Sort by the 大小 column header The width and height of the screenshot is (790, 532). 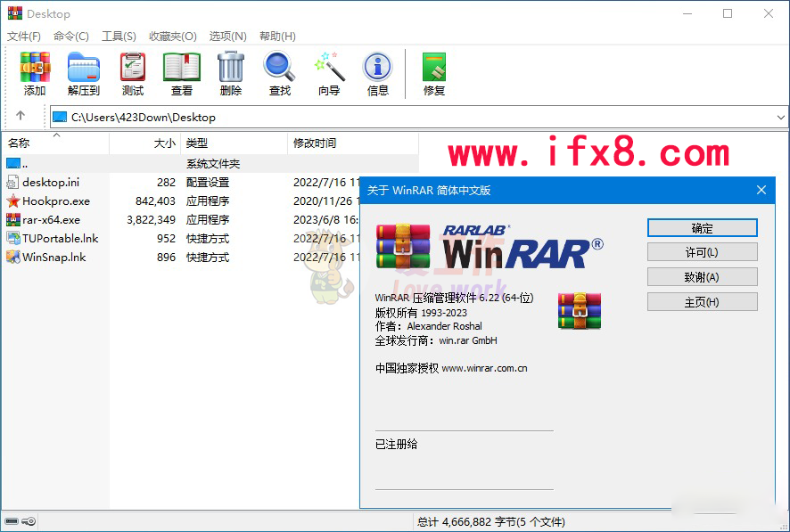coord(145,143)
